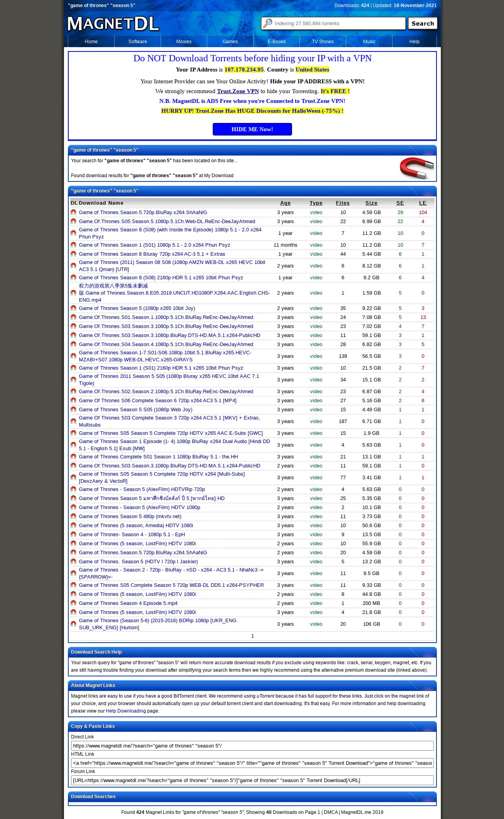The height and width of the screenshot is (819, 504).
Task: Click magnet icon for Complete S01 Season 1 the.HH
Action: click(x=73, y=457)
